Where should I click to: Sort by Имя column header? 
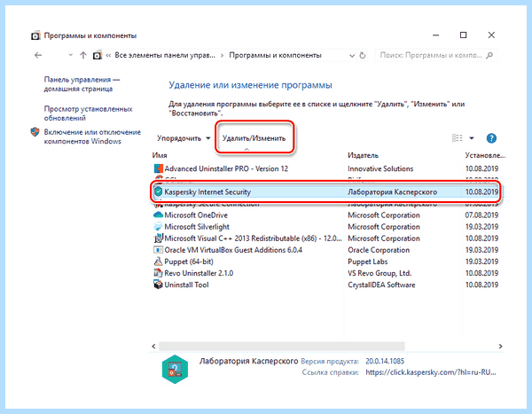(160, 155)
